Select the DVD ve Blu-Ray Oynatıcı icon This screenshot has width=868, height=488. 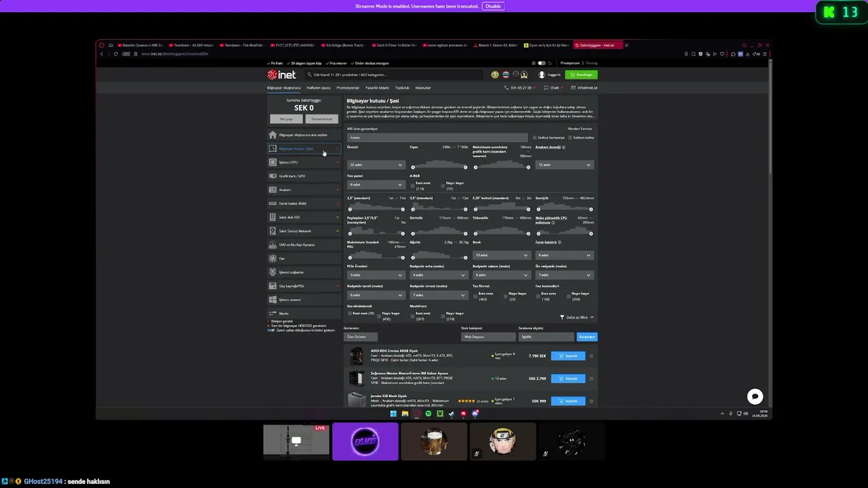273,245
